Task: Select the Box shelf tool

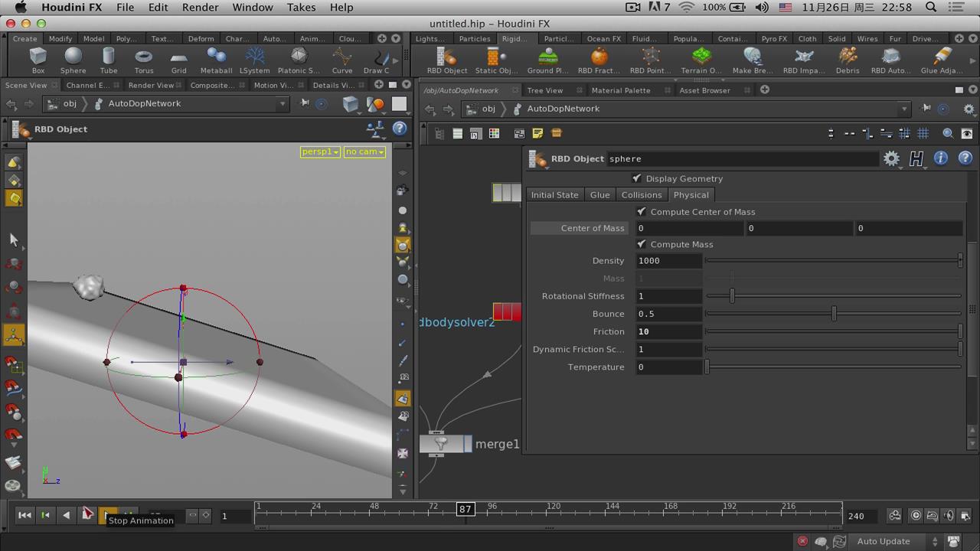Action: tap(38, 60)
